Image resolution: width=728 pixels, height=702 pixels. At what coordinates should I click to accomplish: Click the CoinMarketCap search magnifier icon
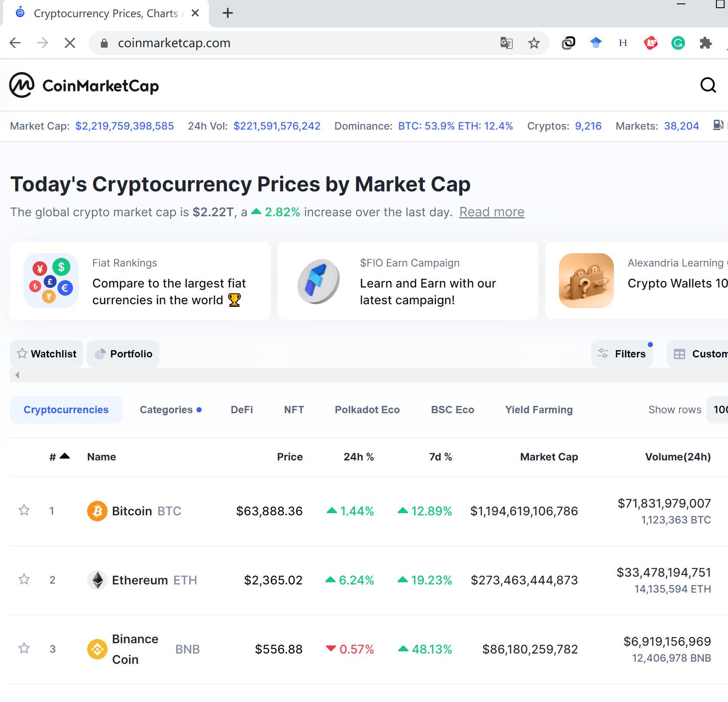(x=708, y=85)
